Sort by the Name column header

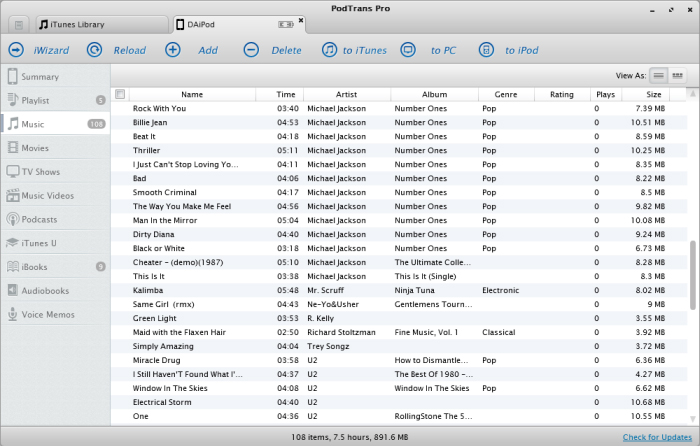click(192, 94)
